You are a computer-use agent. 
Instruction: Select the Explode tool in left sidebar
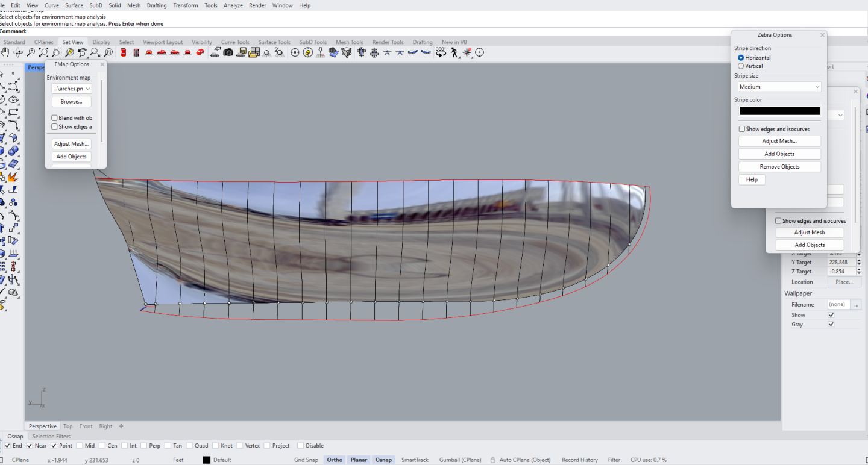click(x=12, y=177)
